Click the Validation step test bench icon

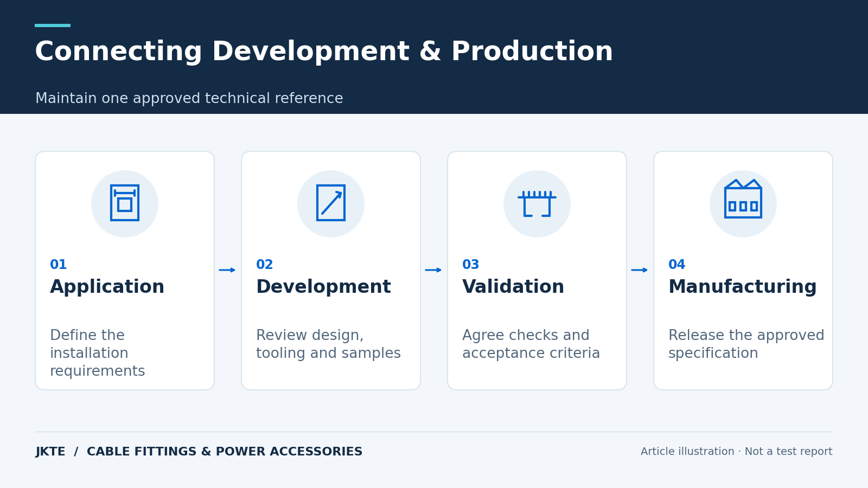[x=537, y=203]
